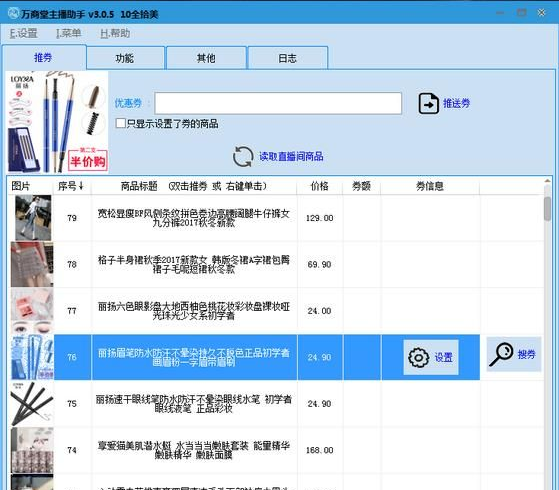Click the title of product 74 水当当嫩肤套装

(x=194, y=450)
